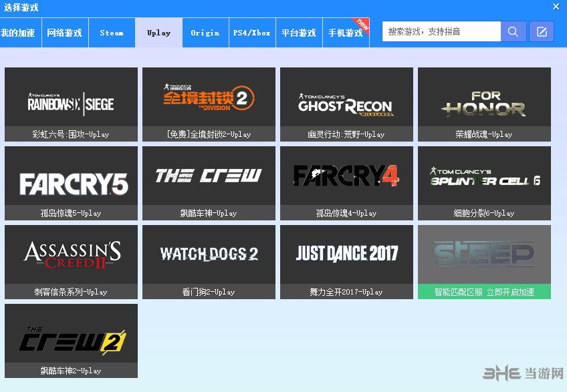Open the 手机游戏 tab

346,33
